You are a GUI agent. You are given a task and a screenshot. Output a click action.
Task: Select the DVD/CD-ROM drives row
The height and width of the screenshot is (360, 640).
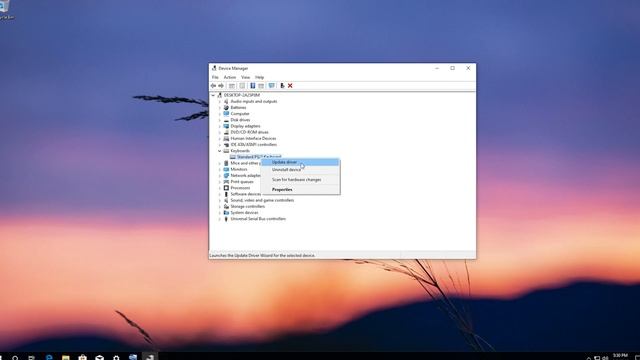[x=249, y=132]
